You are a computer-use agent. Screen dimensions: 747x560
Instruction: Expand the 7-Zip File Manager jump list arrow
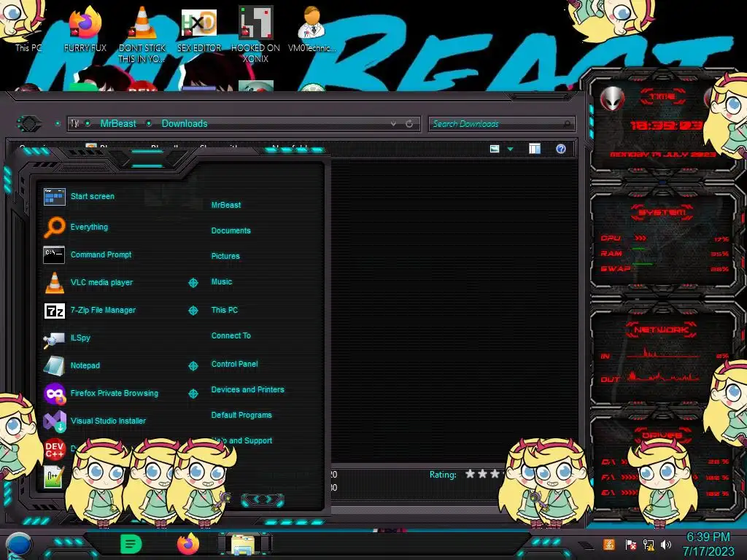pyautogui.click(x=193, y=311)
